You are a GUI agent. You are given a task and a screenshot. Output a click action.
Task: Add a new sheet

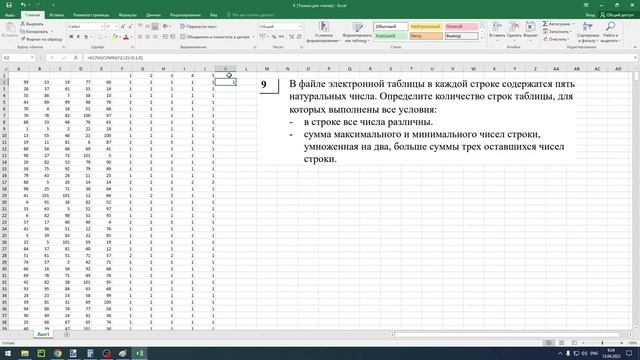click(67, 335)
